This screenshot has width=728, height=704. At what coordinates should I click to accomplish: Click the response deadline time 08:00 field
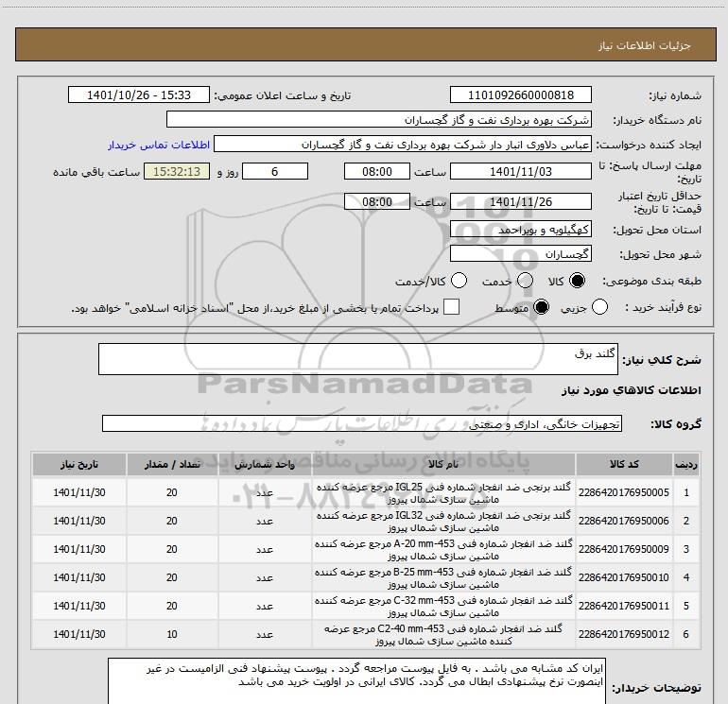(x=377, y=171)
